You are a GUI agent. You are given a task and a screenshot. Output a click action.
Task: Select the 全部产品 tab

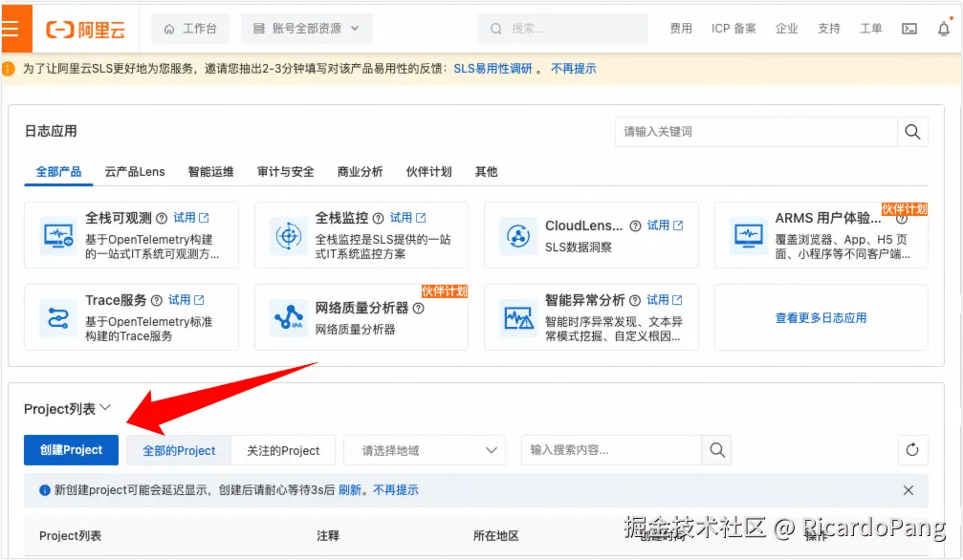[58, 172]
